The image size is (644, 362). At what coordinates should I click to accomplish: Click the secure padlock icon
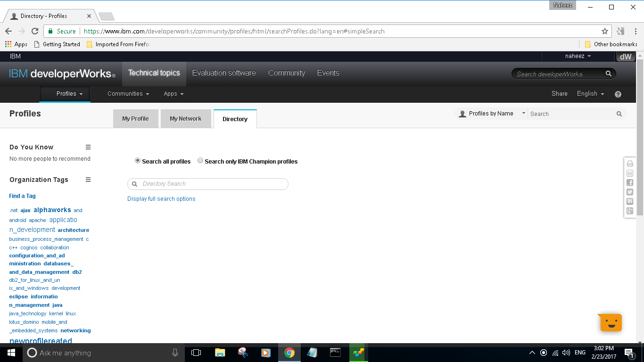(x=50, y=31)
